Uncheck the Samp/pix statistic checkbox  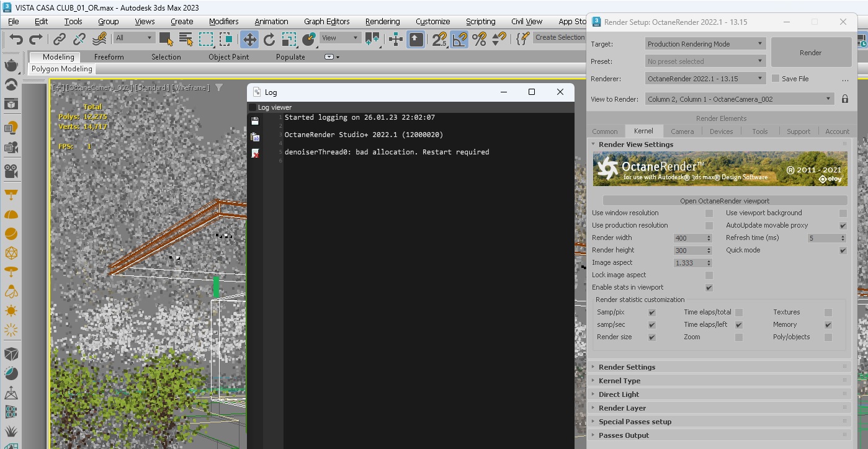click(652, 313)
